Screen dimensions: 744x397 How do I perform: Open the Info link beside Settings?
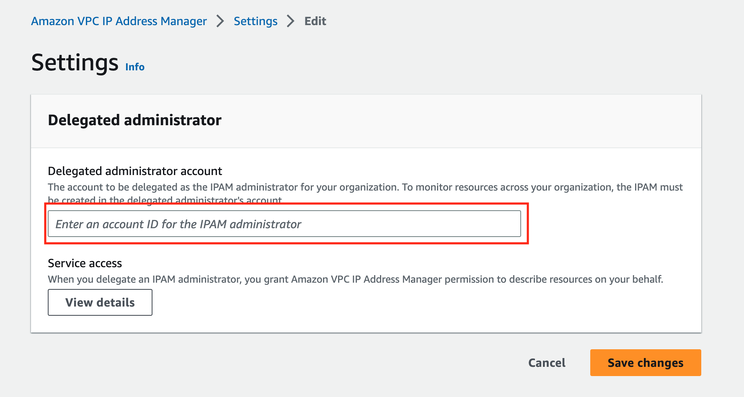[135, 67]
